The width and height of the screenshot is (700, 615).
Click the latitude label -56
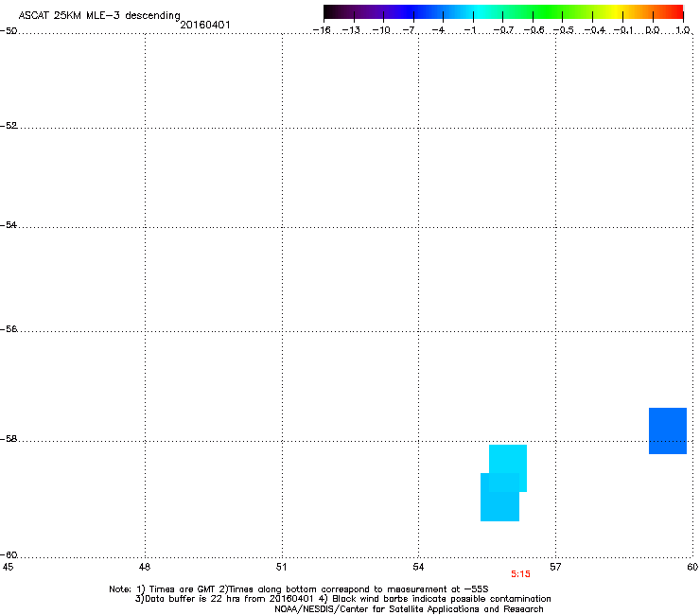point(9,329)
